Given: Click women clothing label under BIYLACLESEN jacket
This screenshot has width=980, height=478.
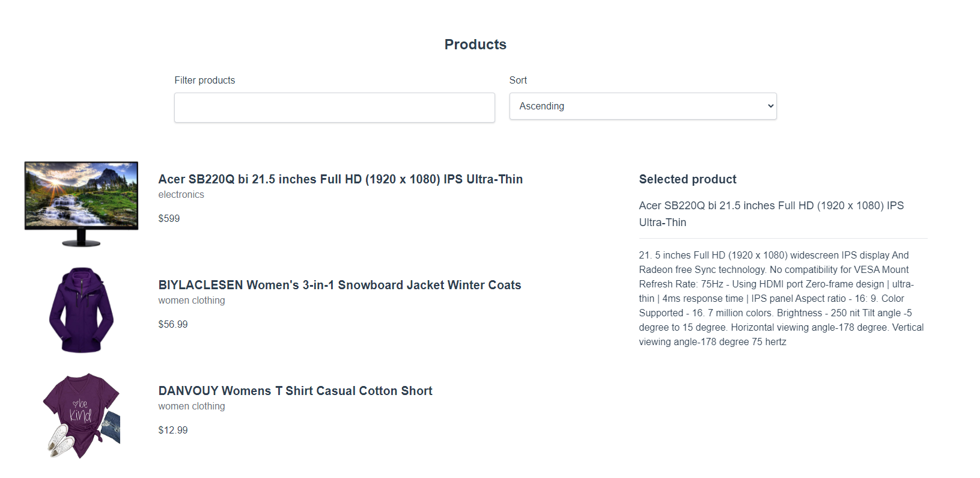Looking at the screenshot, I should tap(192, 301).
